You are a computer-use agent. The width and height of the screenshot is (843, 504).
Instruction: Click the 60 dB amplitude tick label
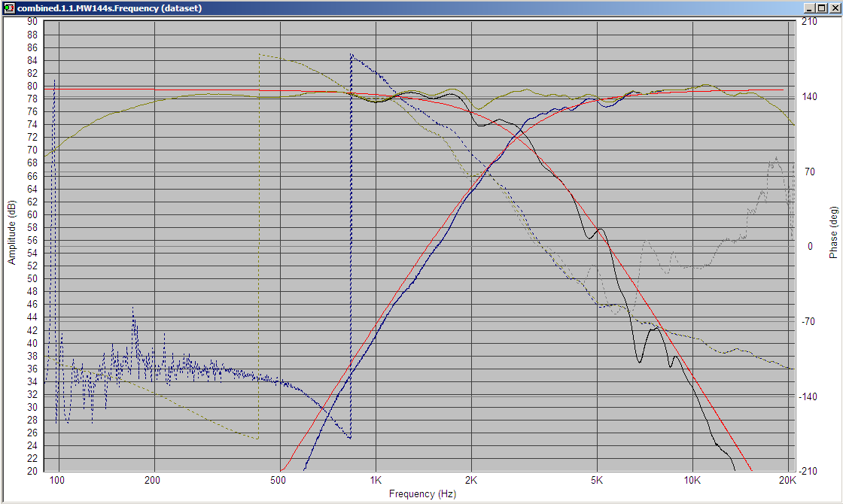(x=32, y=214)
